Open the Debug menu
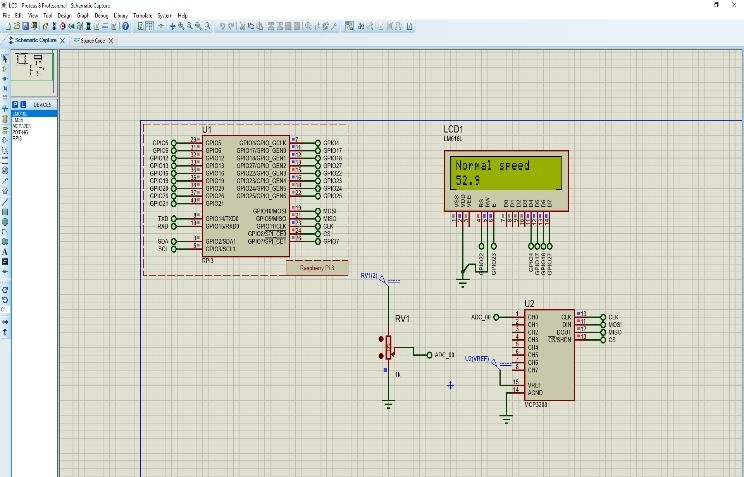The image size is (744, 477). (101, 16)
